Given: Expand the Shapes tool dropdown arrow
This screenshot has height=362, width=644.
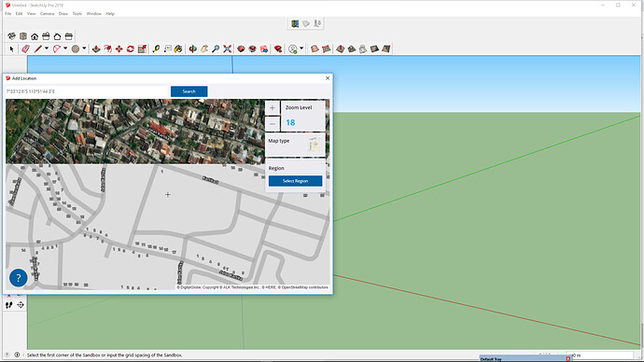Looking at the screenshot, I should [84, 49].
